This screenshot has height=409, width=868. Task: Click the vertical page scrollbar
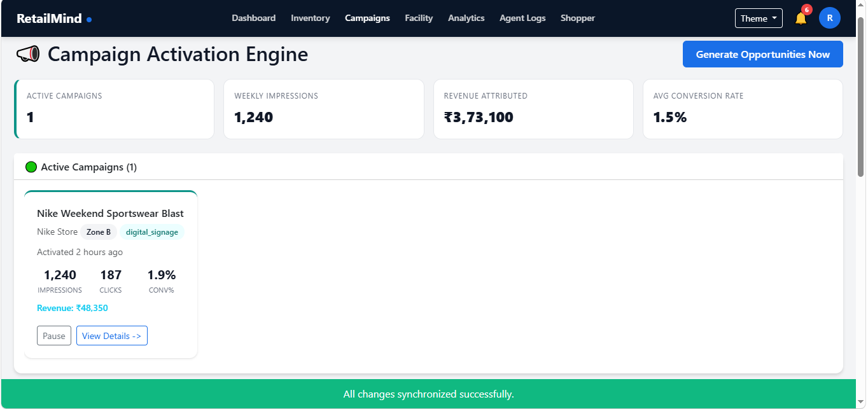coord(861,95)
